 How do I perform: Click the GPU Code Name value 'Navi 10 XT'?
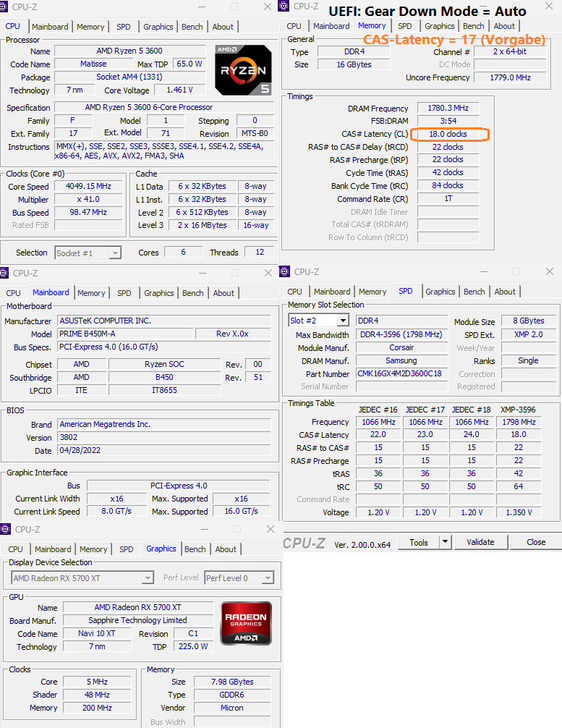pos(97,633)
